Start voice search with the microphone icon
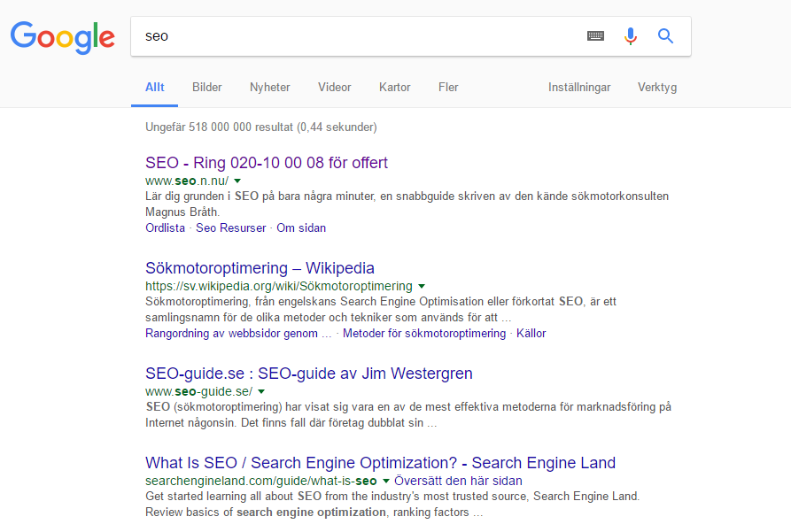This screenshot has width=791, height=532. coord(630,35)
